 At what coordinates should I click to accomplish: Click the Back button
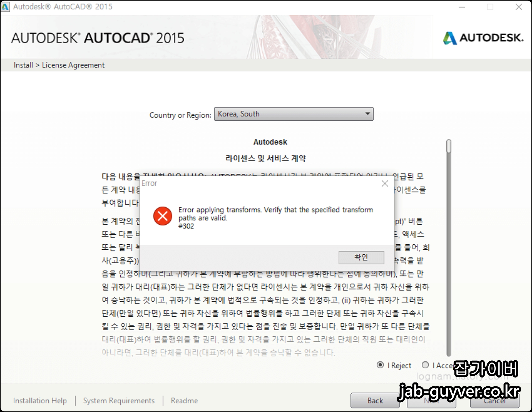(x=375, y=400)
